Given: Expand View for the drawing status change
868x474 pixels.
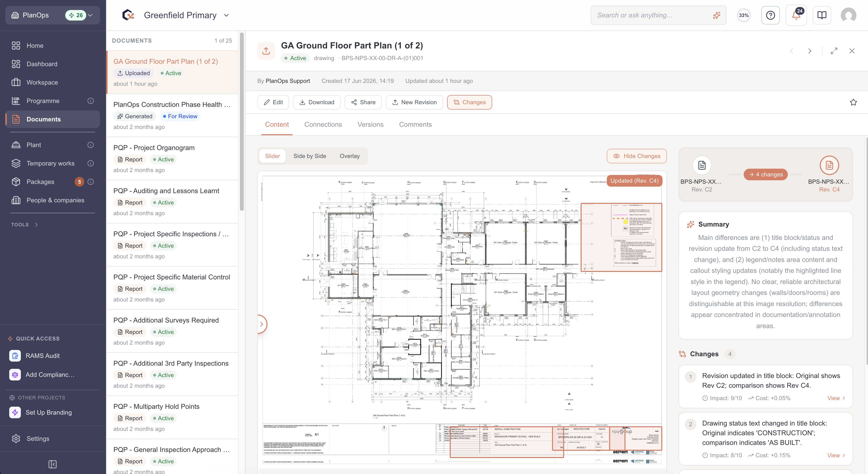Looking at the screenshot, I should coord(836,455).
